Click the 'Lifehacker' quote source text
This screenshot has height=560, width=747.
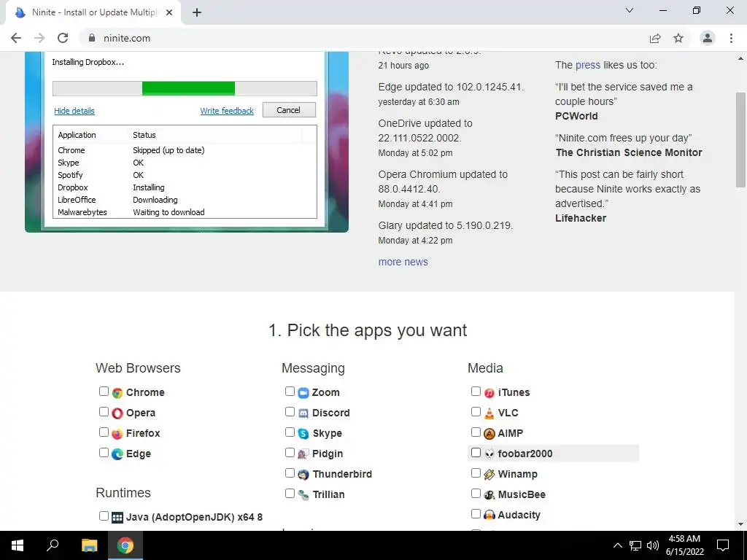coord(581,218)
